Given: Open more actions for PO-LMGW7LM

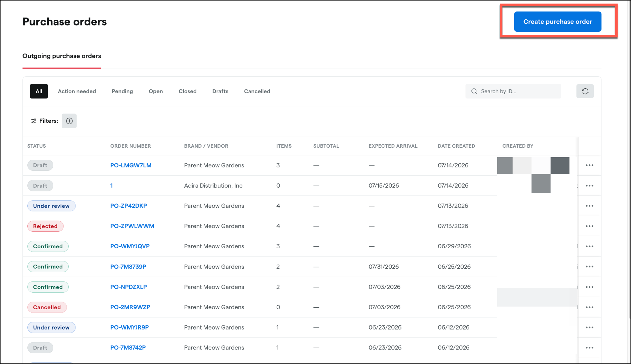Looking at the screenshot, I should (589, 165).
